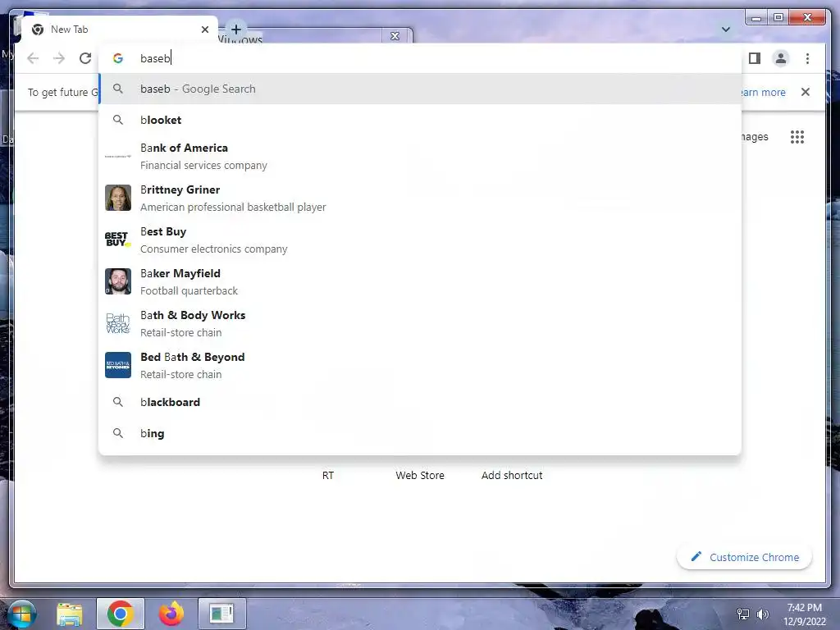Click the Add shortcut tile
Viewport: 840px width, 630px height.
[512, 475]
